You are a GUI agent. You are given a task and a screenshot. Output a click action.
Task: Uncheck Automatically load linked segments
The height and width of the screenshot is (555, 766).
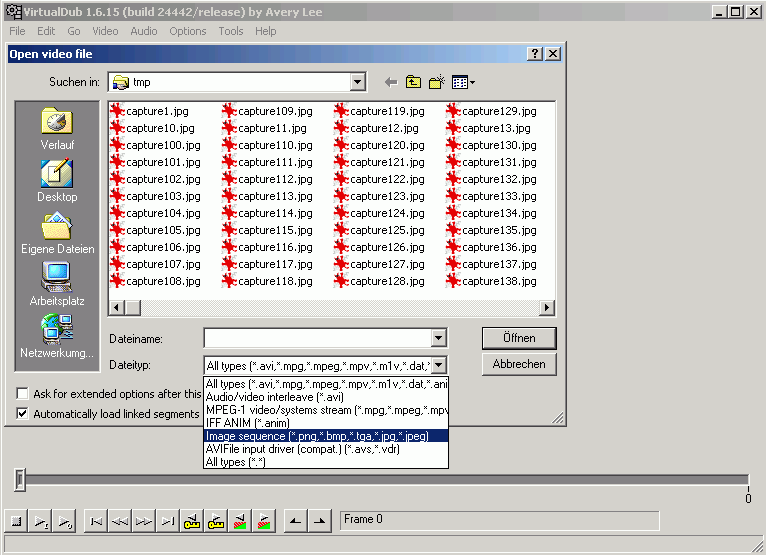click(x=22, y=414)
